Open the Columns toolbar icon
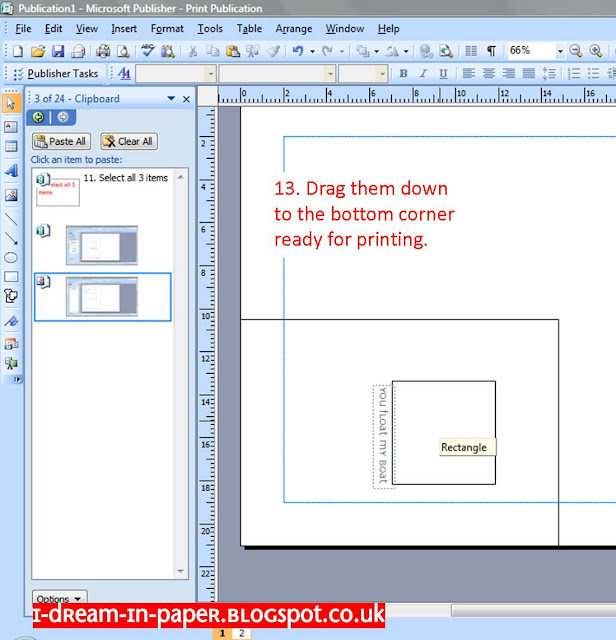Viewport: 616px width, 640px height. coord(471,51)
